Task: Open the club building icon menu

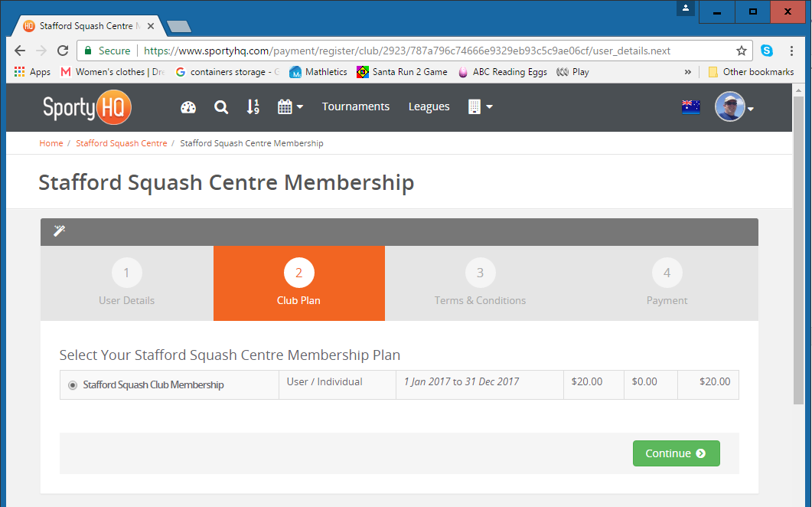Action: pos(476,106)
